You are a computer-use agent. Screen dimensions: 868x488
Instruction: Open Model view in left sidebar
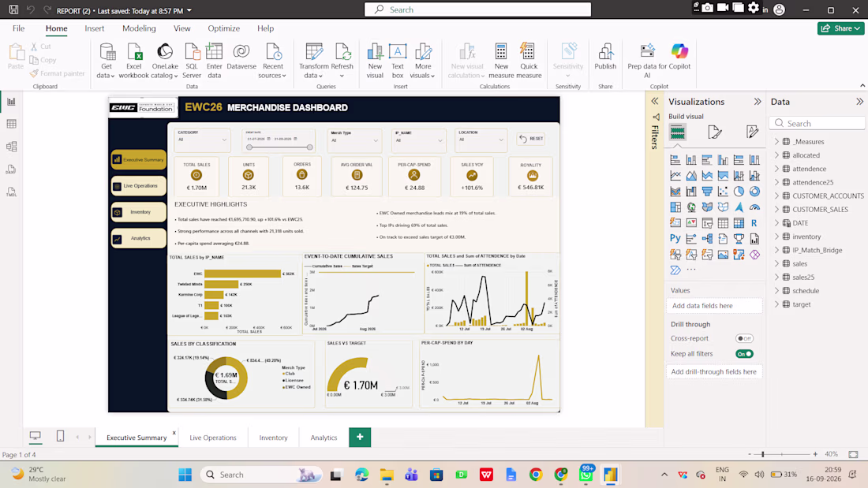(11, 147)
